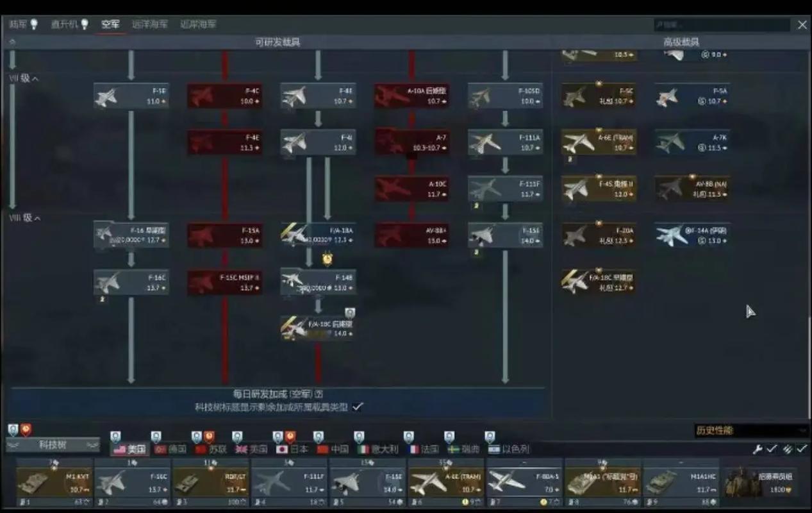Select the 中国 nation tab
The width and height of the screenshot is (812, 513).
click(x=332, y=449)
